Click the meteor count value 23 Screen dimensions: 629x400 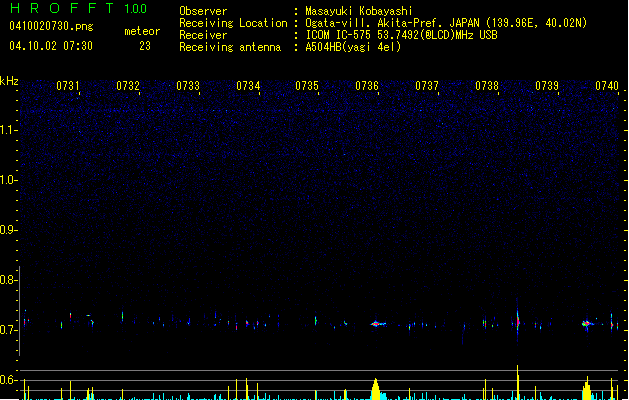[x=145, y=46]
